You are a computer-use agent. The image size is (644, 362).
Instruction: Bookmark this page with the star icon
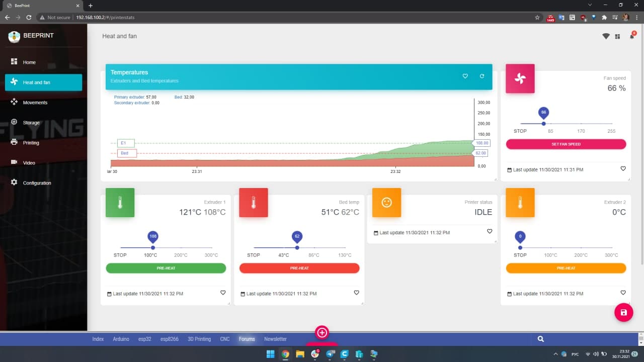538,17
